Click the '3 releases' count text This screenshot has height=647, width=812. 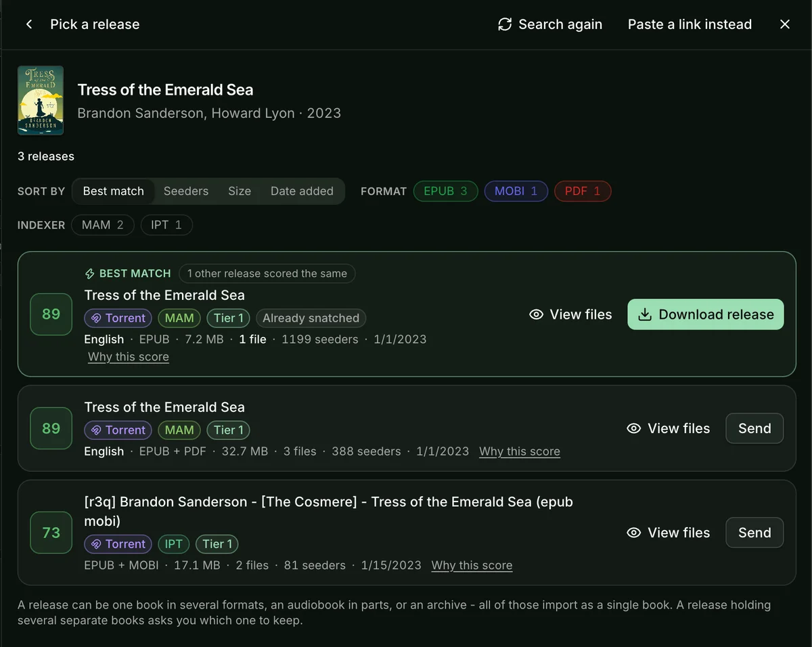point(46,156)
